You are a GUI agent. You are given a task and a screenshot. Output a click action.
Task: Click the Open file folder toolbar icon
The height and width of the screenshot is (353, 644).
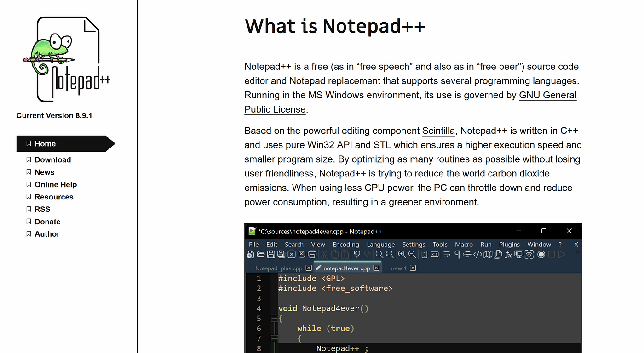(x=261, y=254)
